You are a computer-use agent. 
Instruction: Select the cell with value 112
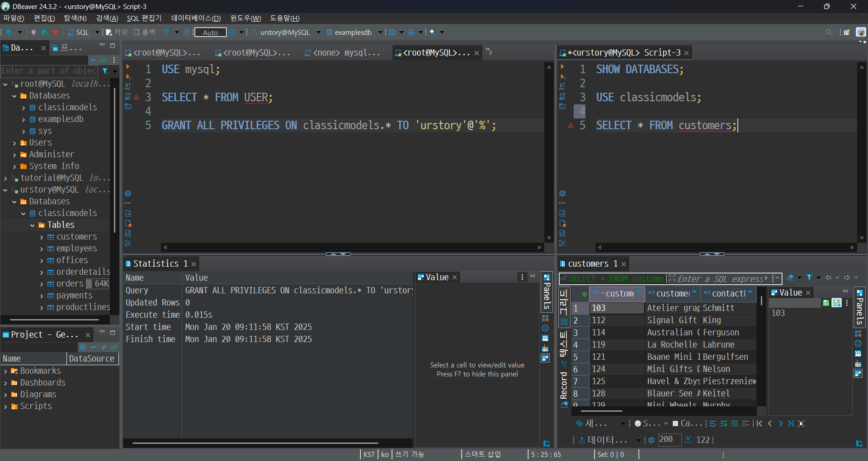pyautogui.click(x=617, y=320)
